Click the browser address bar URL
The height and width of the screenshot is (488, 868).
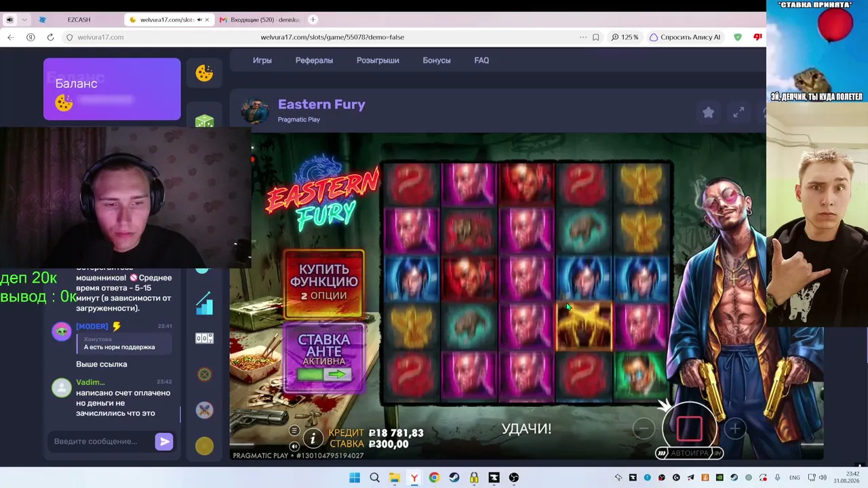pos(332,37)
